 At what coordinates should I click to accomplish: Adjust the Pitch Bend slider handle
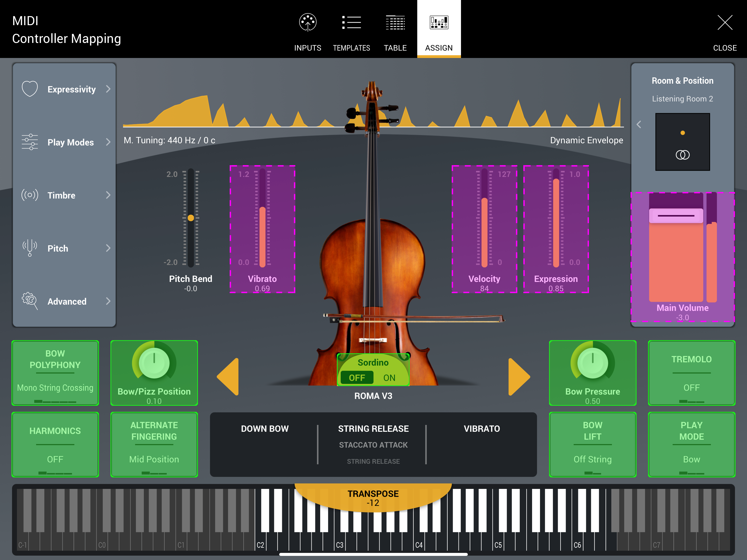(x=191, y=218)
